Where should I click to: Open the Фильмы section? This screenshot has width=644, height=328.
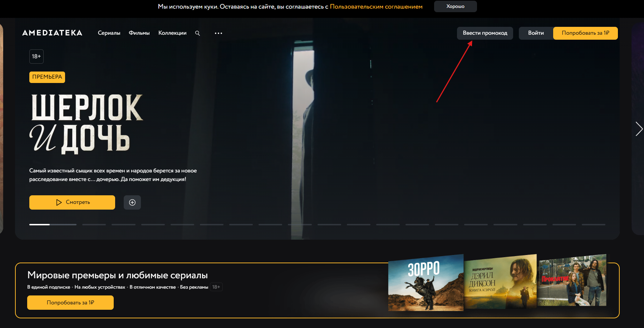(139, 33)
